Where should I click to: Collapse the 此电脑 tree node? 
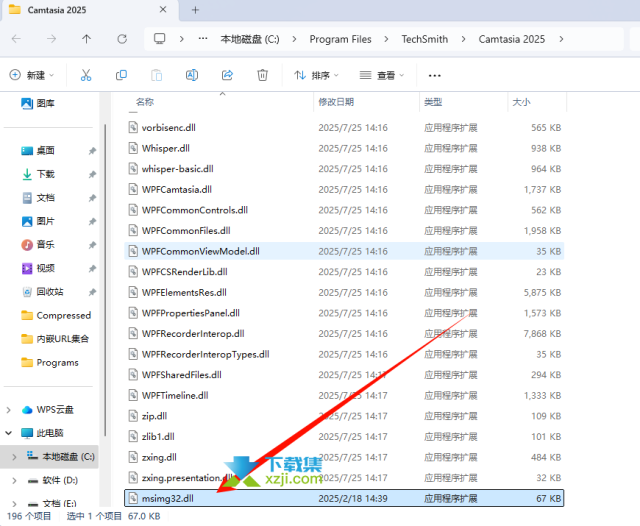9,433
